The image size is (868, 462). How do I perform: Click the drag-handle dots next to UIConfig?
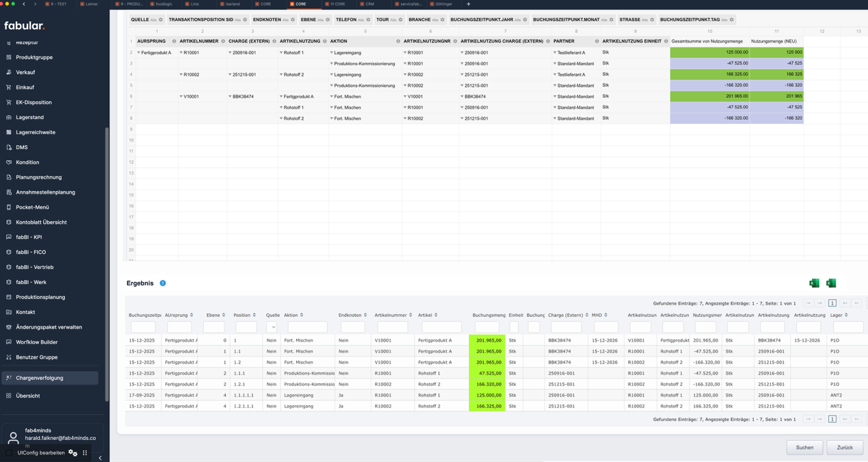click(x=85, y=453)
